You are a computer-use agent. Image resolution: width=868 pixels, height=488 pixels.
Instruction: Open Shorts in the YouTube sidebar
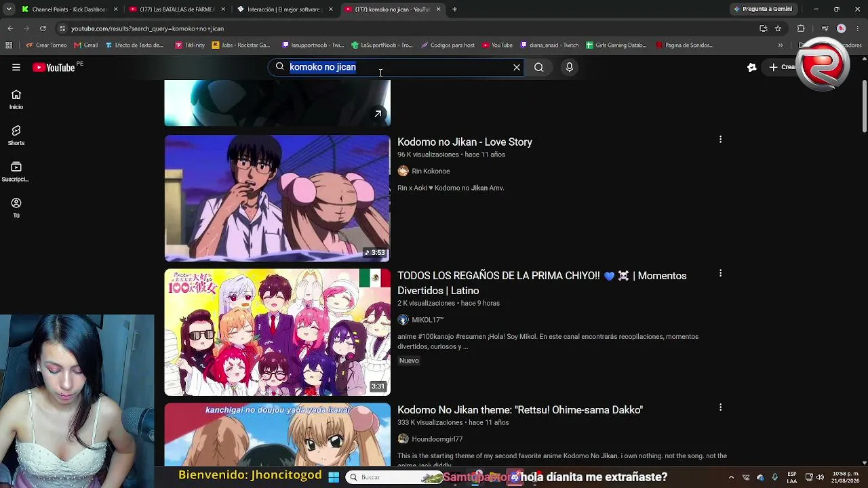(16, 136)
